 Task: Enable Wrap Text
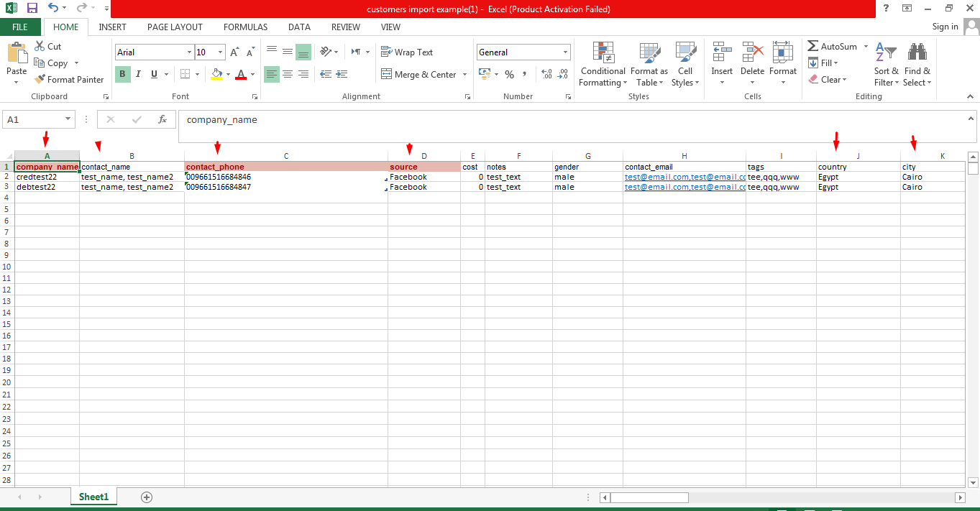(x=407, y=52)
